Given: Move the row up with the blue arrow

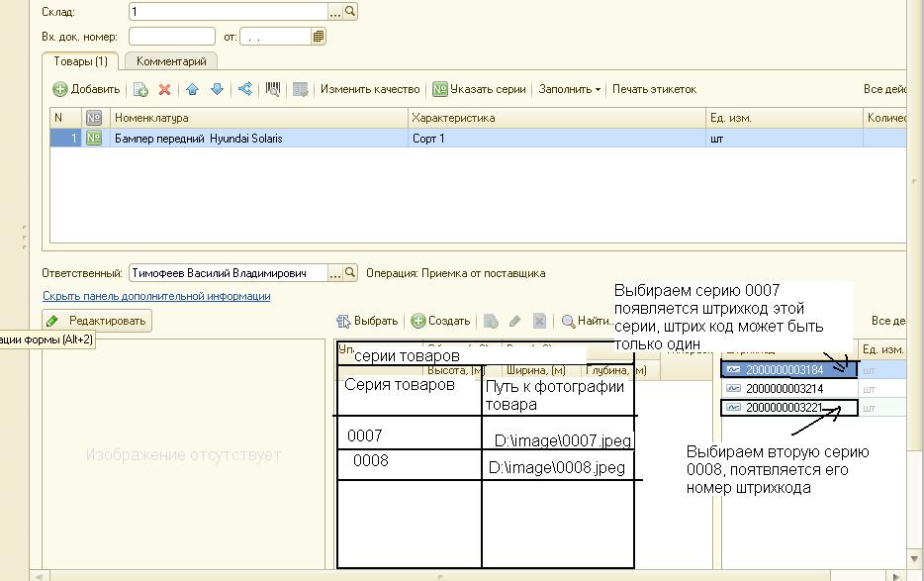Looking at the screenshot, I should [192, 89].
